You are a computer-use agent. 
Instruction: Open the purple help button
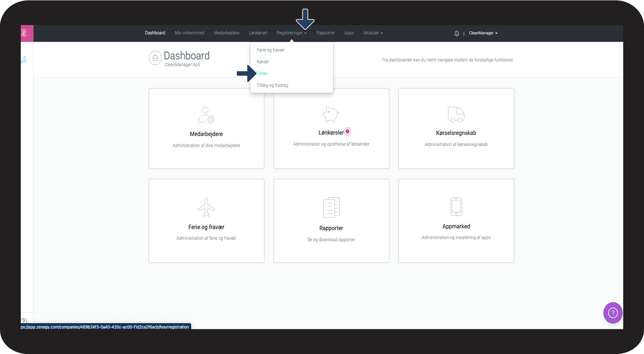click(613, 313)
